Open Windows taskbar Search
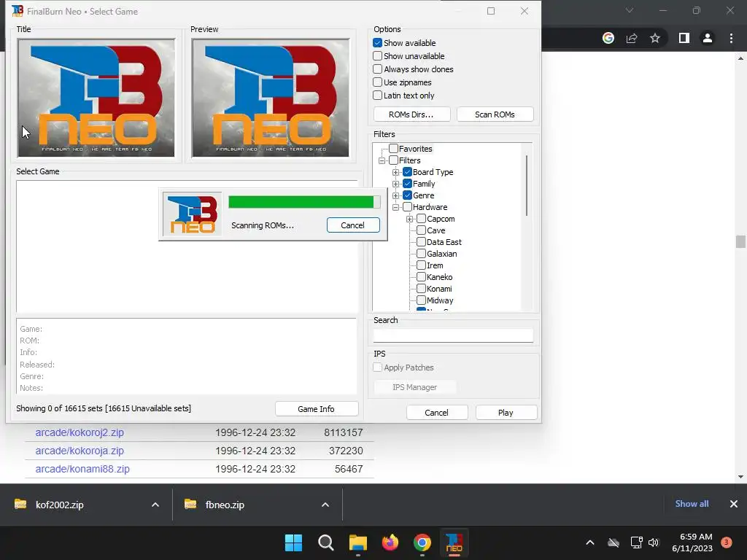Screen dimensions: 747x560 pyautogui.click(x=326, y=542)
